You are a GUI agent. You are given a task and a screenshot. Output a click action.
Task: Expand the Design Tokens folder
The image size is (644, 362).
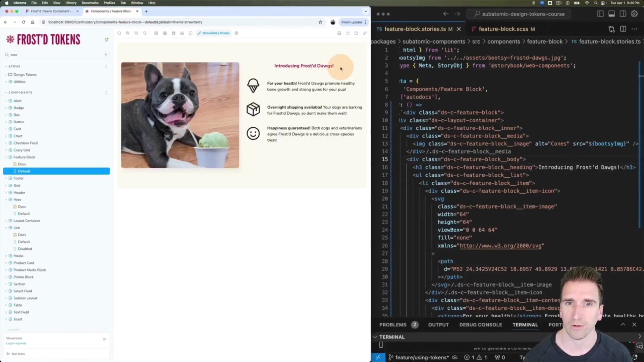25,75
